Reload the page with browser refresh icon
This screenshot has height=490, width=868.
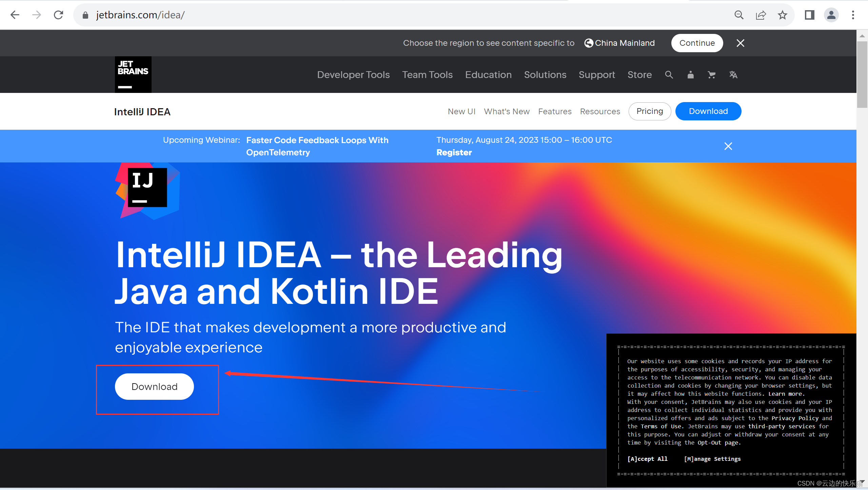coord(58,15)
